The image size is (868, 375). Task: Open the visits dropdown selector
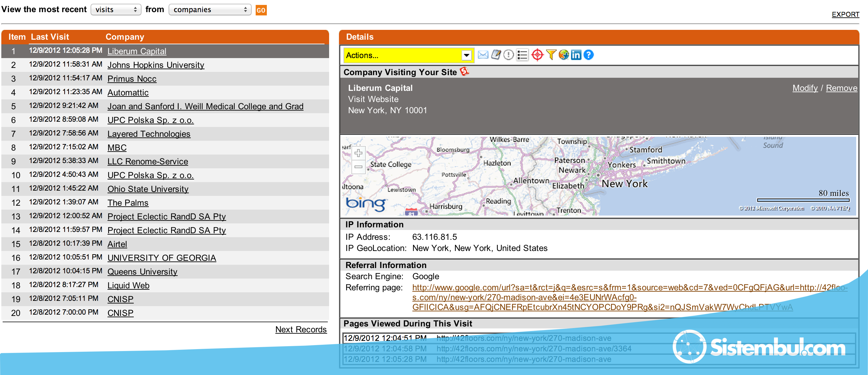116,10
